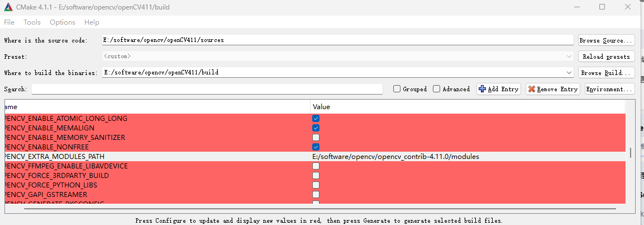Viewport: 644px width, 225px height.
Task: Open the Environment settings button
Action: [x=610, y=89]
